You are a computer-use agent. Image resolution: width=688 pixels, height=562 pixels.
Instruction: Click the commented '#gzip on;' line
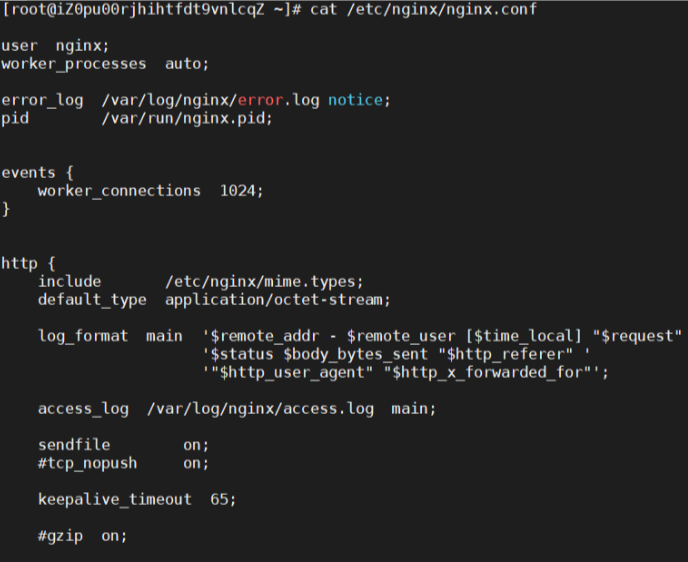82,536
